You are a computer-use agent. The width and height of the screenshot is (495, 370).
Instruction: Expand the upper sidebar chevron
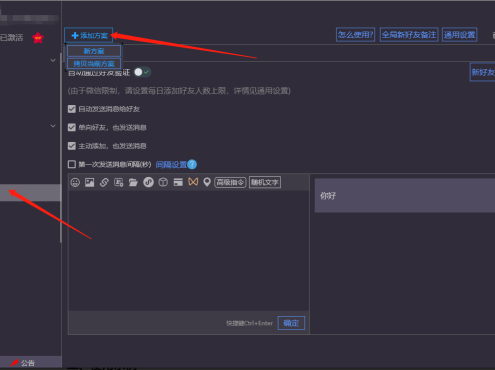coord(53,60)
